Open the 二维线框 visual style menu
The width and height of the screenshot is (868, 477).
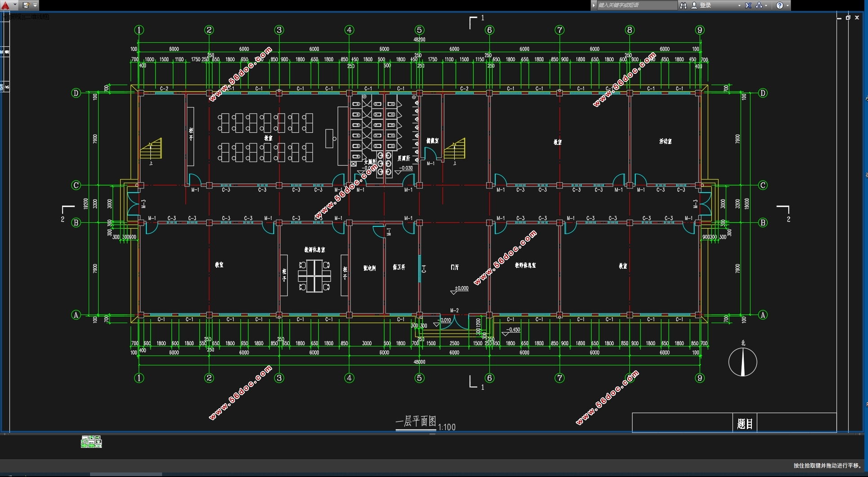tap(38, 17)
